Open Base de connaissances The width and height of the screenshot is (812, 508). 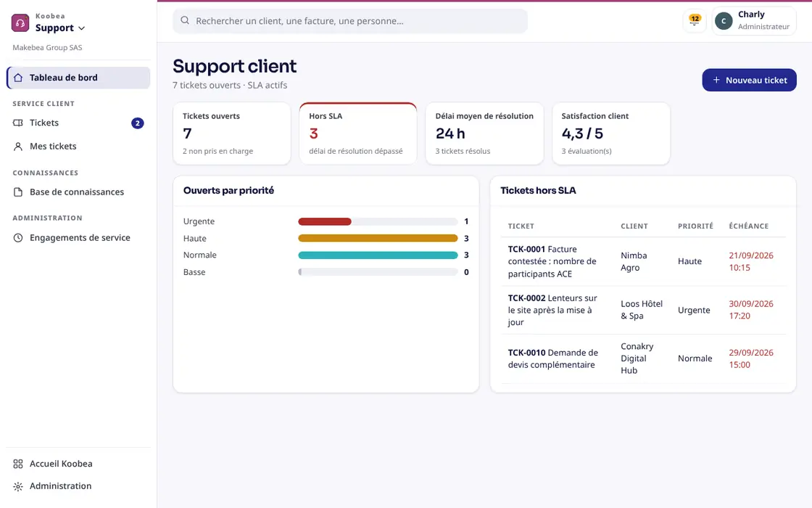click(x=78, y=192)
